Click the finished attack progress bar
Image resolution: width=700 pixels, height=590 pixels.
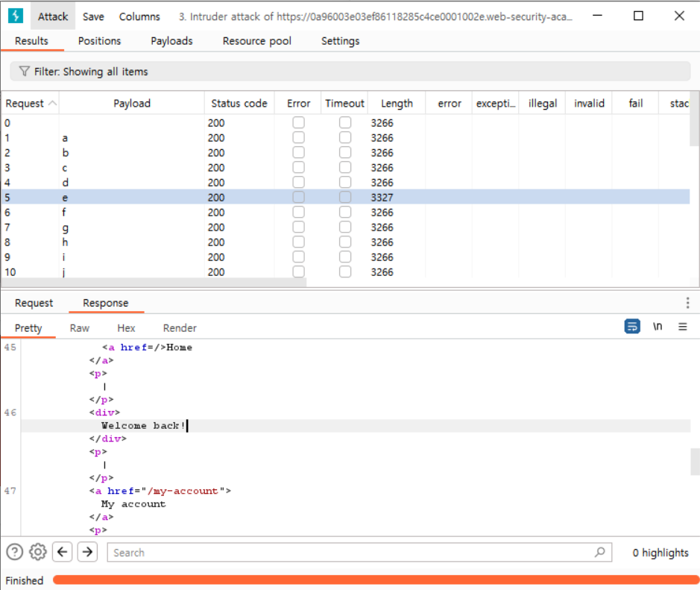pos(375,580)
